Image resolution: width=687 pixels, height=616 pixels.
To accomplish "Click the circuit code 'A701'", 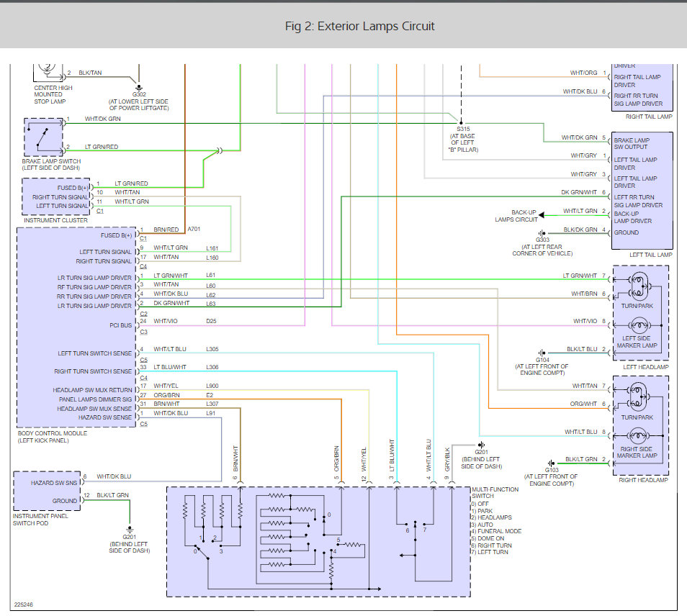I will [194, 229].
